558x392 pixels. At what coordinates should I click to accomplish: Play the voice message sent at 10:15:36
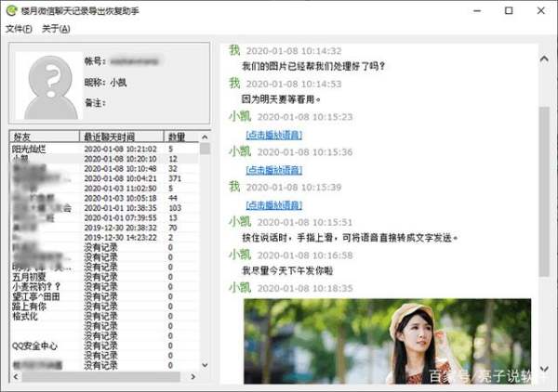tap(274, 170)
